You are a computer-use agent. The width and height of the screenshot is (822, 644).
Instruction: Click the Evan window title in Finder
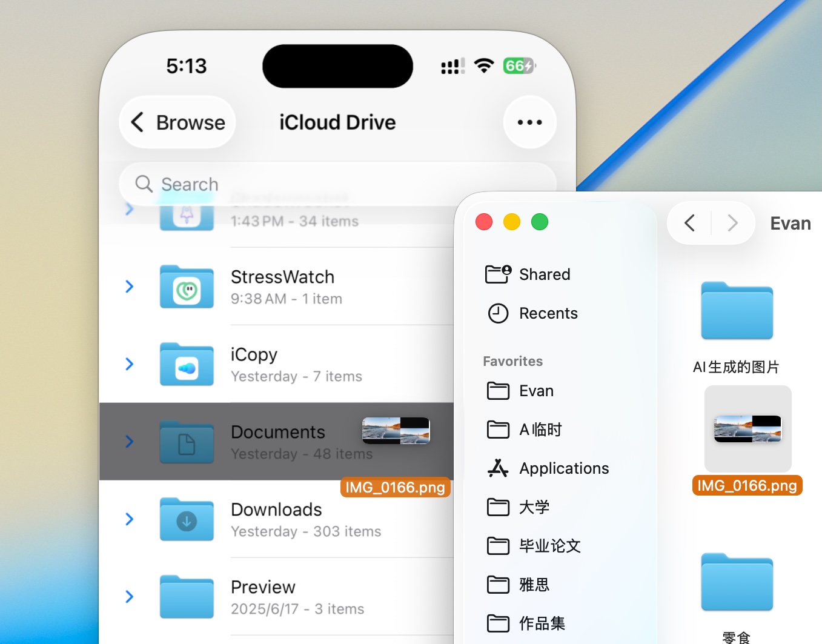tap(791, 224)
